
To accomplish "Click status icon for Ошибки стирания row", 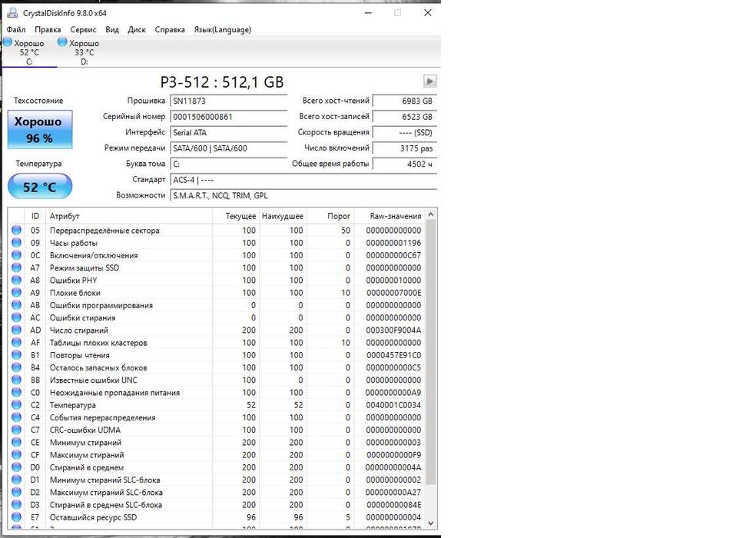I will pyautogui.click(x=16, y=317).
